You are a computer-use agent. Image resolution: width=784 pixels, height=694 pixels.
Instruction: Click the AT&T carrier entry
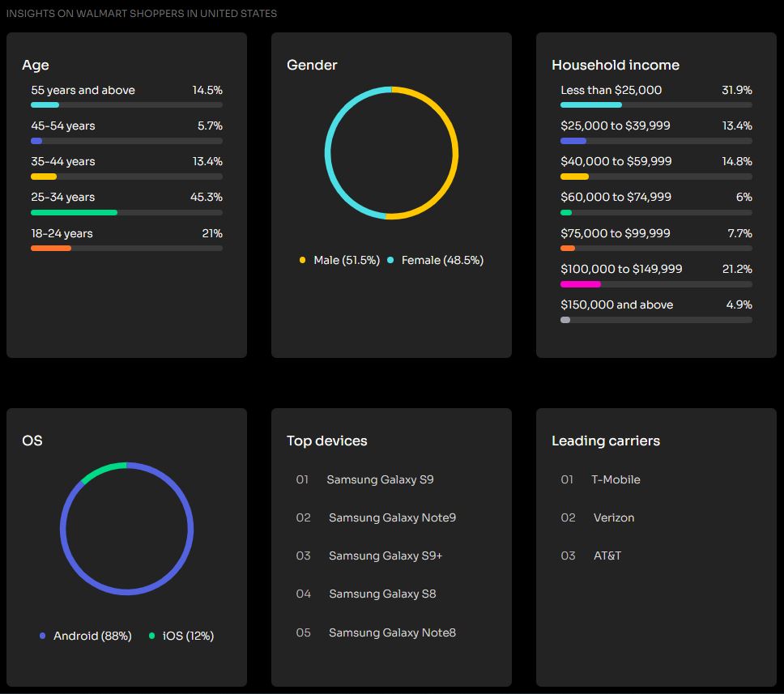pos(607,556)
